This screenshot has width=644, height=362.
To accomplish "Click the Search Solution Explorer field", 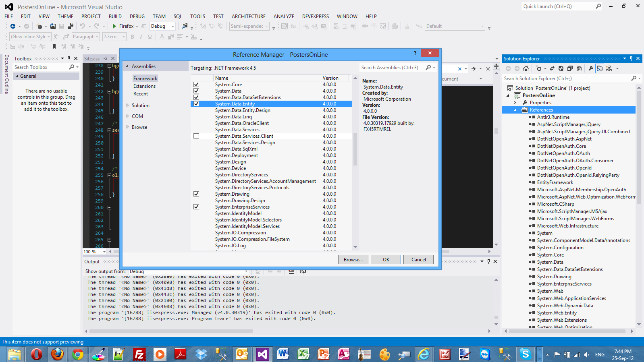I will click(567, 79).
